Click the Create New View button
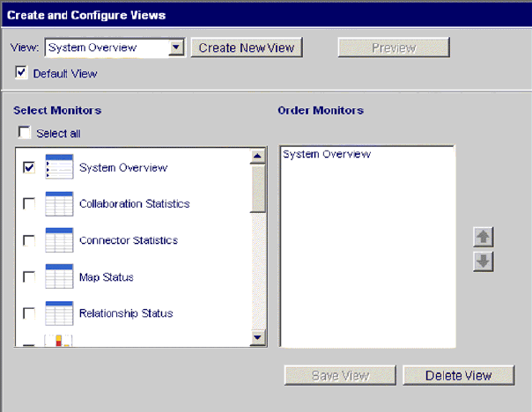The width and height of the screenshot is (532, 412). [x=247, y=48]
